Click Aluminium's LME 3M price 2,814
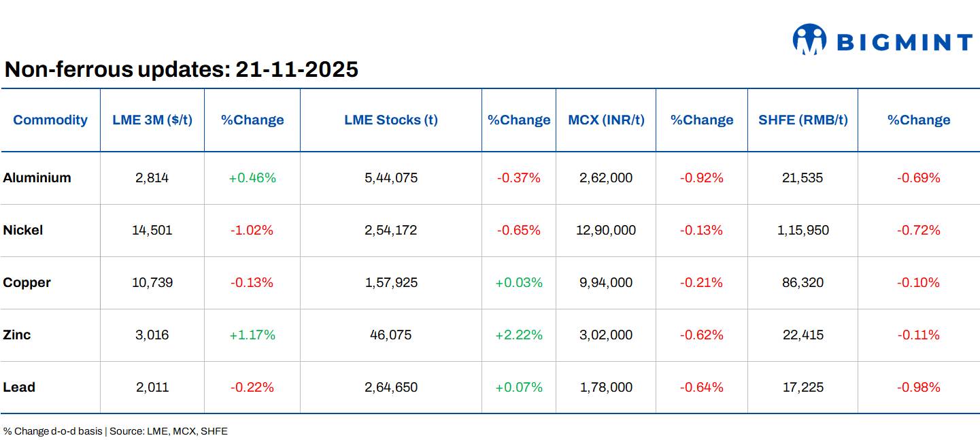The height and width of the screenshot is (440, 980). (152, 177)
